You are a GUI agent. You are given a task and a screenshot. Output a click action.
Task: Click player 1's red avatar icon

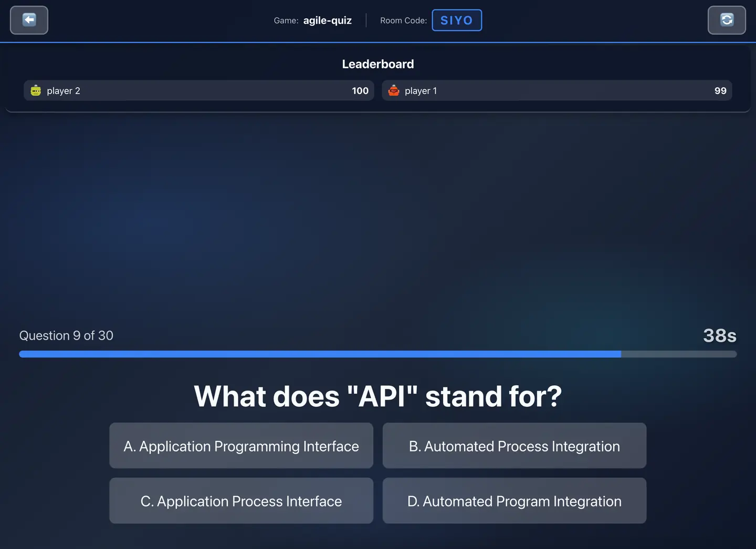[x=394, y=90]
